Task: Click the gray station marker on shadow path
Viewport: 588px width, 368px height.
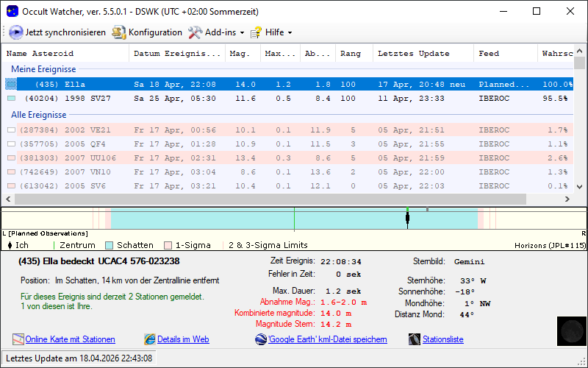Action: [428, 209]
